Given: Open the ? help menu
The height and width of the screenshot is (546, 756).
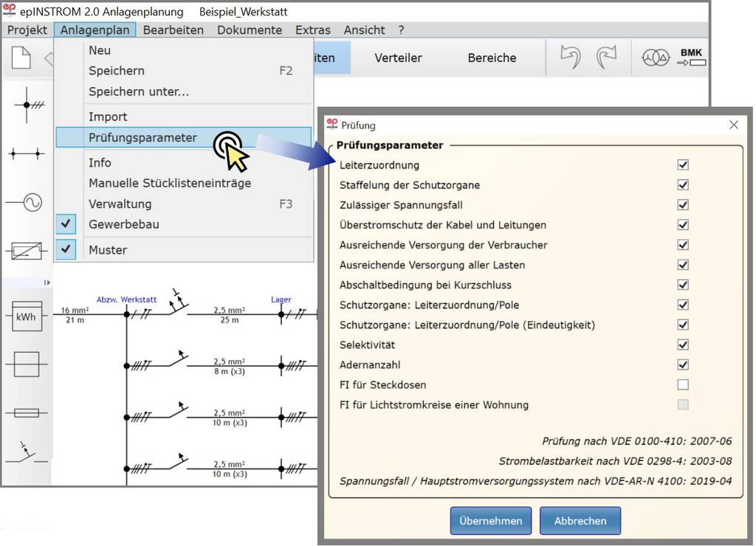Looking at the screenshot, I should 401,30.
